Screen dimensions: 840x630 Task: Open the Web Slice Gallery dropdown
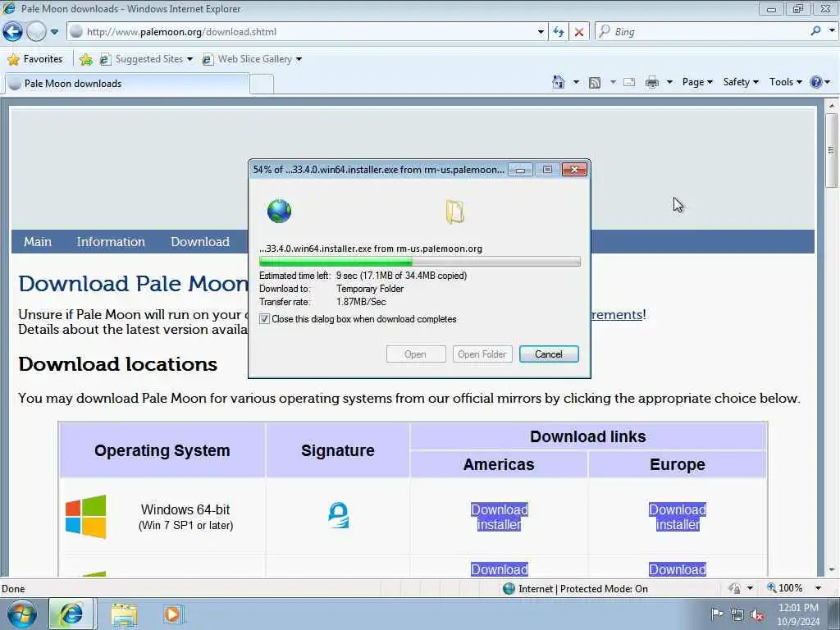coord(252,59)
